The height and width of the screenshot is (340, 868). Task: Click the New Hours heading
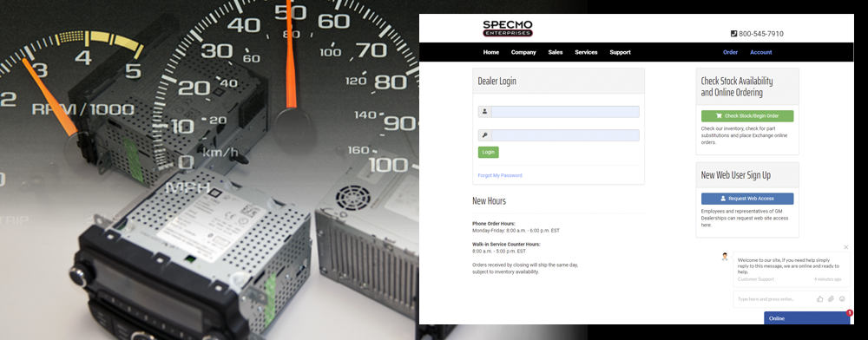coord(489,200)
